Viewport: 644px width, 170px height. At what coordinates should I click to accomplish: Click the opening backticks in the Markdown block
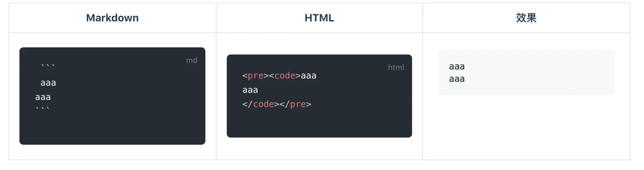[48, 66]
